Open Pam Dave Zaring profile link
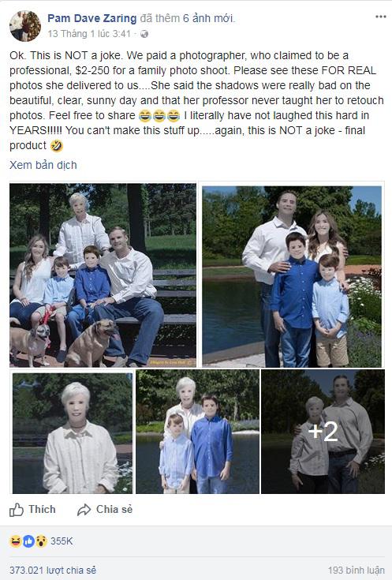The width and height of the screenshot is (392, 580). click(92, 18)
